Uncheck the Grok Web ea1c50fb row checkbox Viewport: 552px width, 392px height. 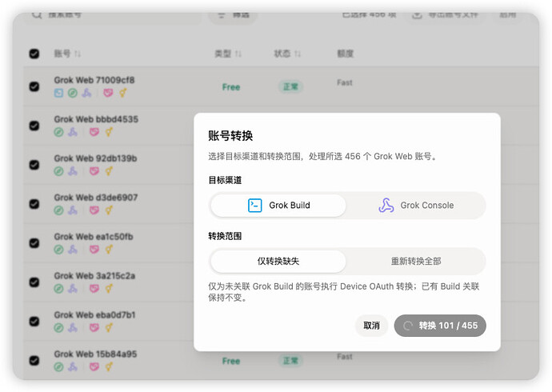coord(34,243)
